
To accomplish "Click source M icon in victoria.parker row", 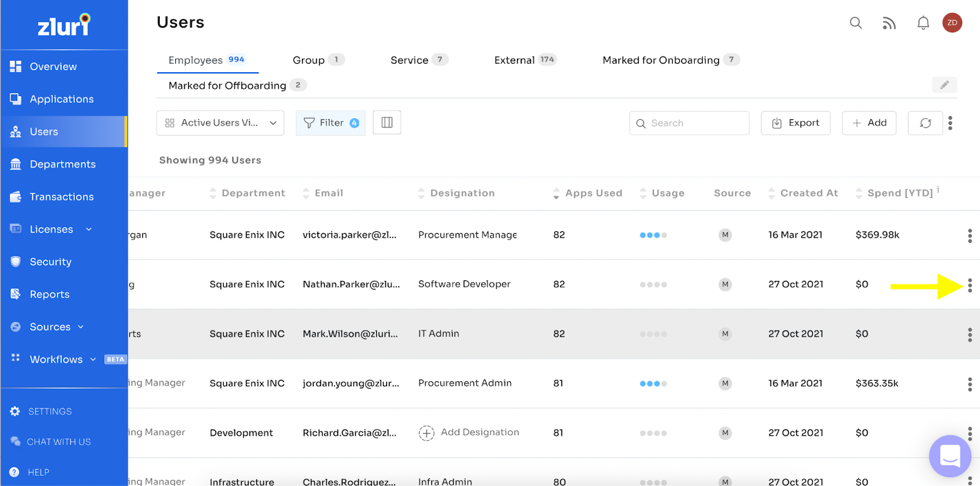I will (x=725, y=235).
